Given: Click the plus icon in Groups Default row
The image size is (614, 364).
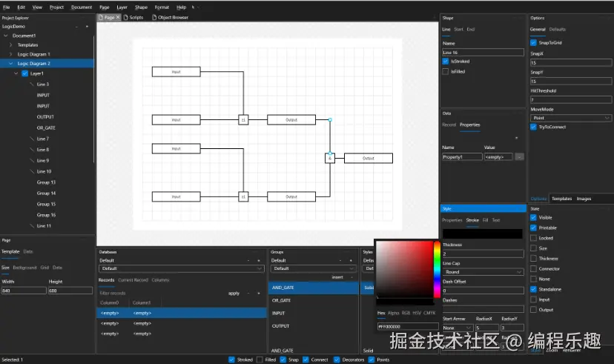Looking at the screenshot, I should [351, 260].
